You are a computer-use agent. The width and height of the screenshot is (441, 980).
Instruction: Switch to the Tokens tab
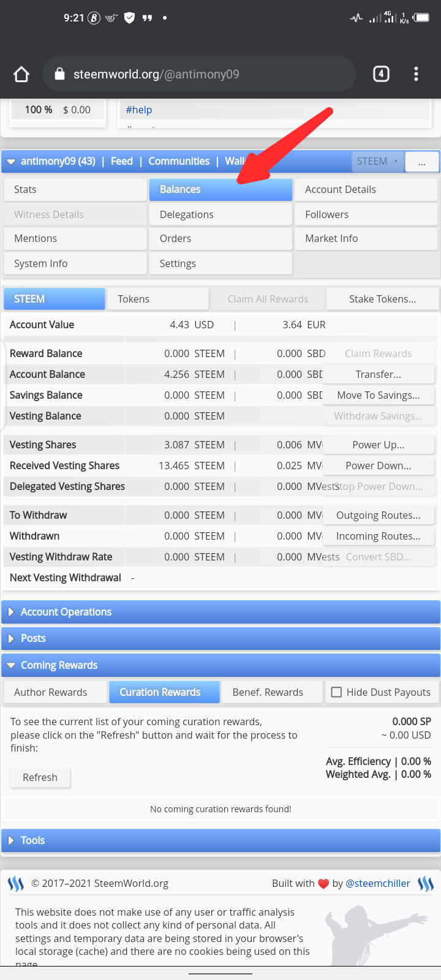158,299
